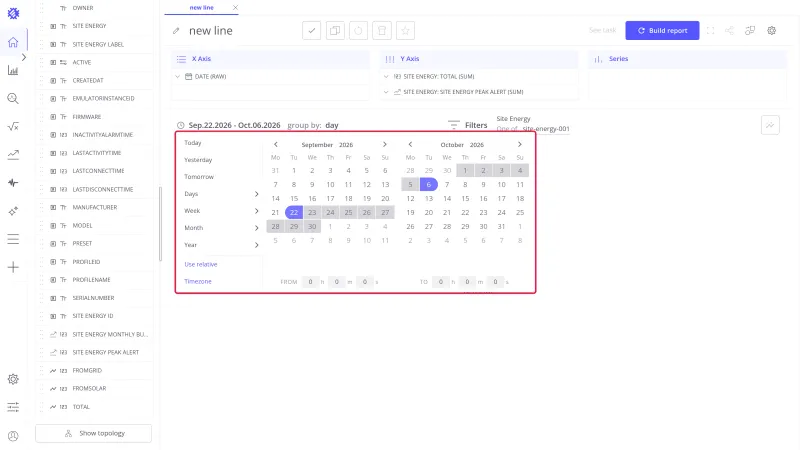Click the share icon near Build report

click(730, 31)
